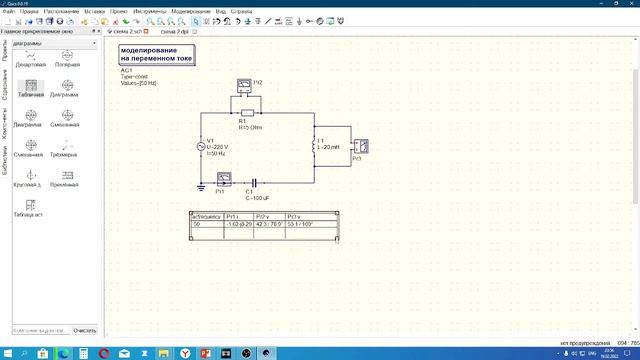The height and width of the screenshot is (360, 640).
Task: Select the Wire drawing tool
Action: coord(268,21)
